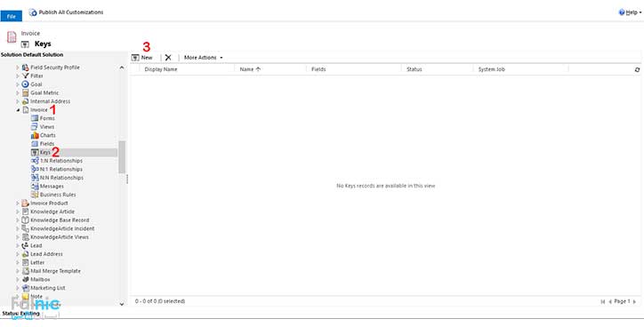Click the Mailbox entity icon
Image resolution: width=644 pixels, height=327 pixels.
tap(25, 279)
